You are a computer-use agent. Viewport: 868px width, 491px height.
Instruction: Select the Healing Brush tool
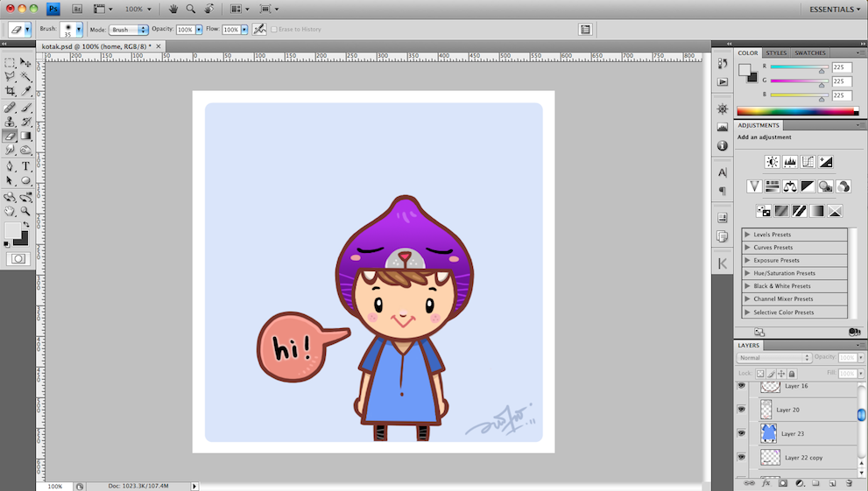point(10,108)
